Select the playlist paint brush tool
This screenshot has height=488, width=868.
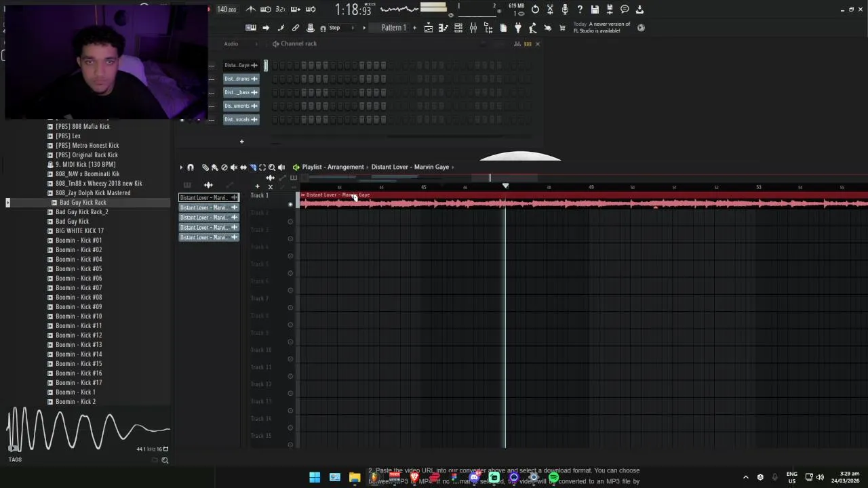click(x=215, y=167)
